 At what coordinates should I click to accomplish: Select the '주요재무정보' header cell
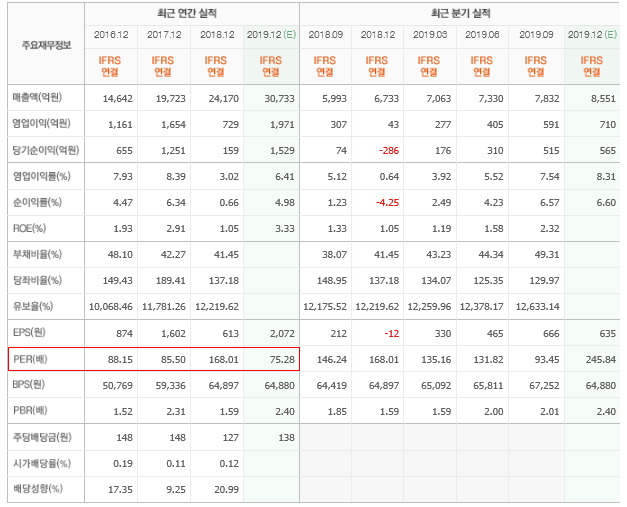(46, 45)
